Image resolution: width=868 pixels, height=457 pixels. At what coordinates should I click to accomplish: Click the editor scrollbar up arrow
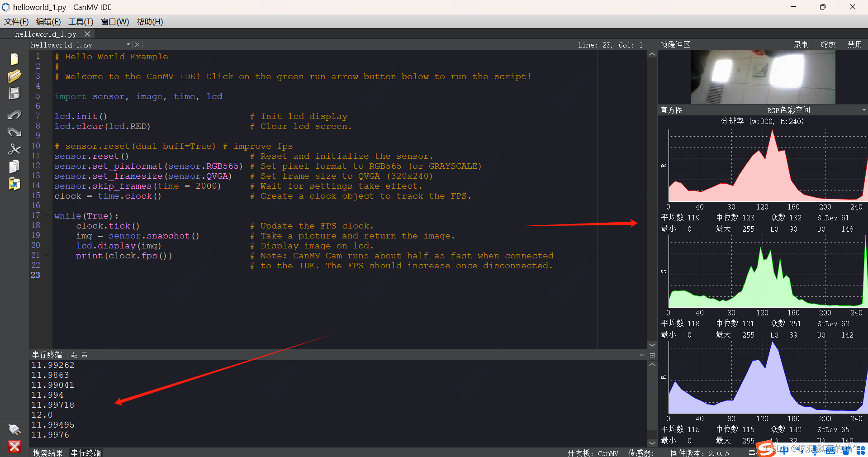coord(652,54)
